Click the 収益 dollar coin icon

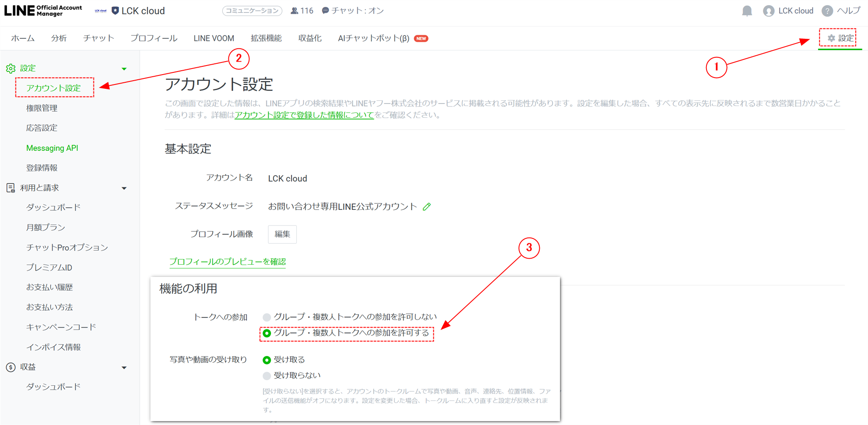pos(11,367)
